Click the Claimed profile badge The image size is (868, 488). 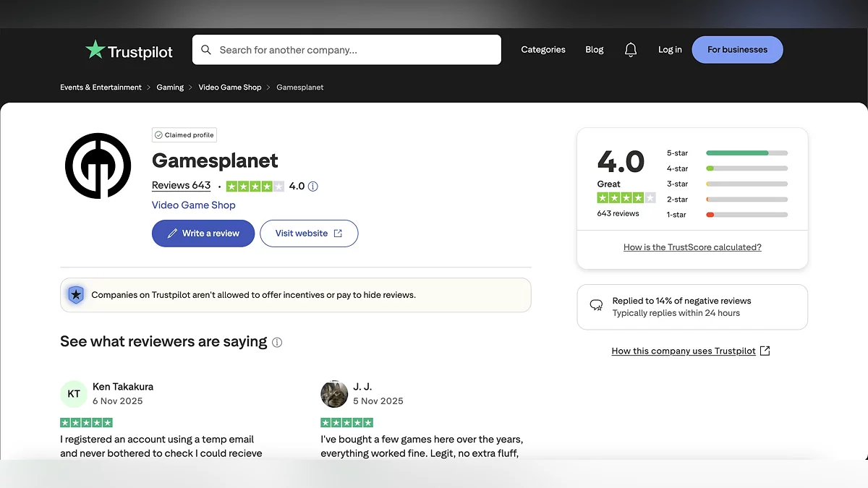[184, 135]
